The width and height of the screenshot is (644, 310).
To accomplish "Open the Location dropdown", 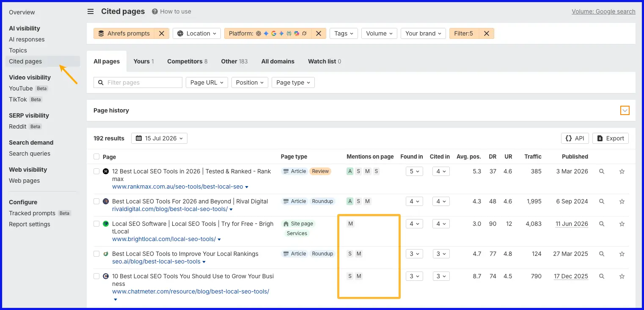I will (x=197, y=33).
